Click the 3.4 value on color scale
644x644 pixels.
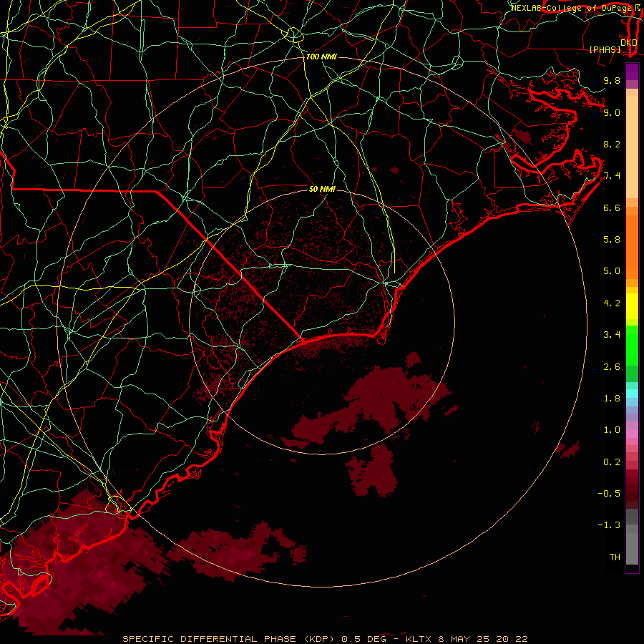(612, 335)
